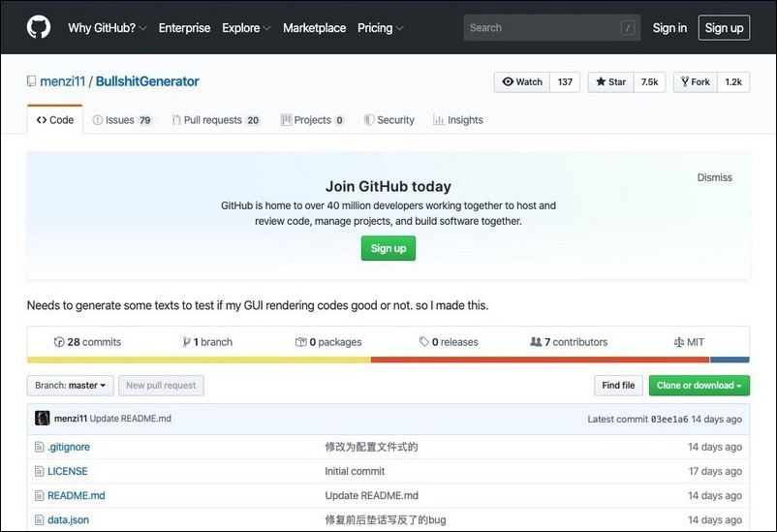The width and height of the screenshot is (777, 532).
Task: Open the Branch: master dropdown
Action: point(70,386)
